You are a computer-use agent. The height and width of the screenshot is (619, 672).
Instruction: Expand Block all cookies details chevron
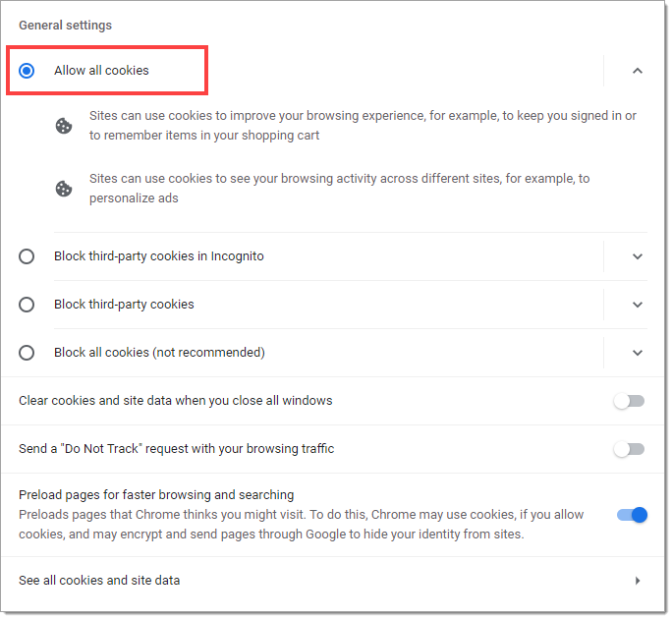click(638, 353)
